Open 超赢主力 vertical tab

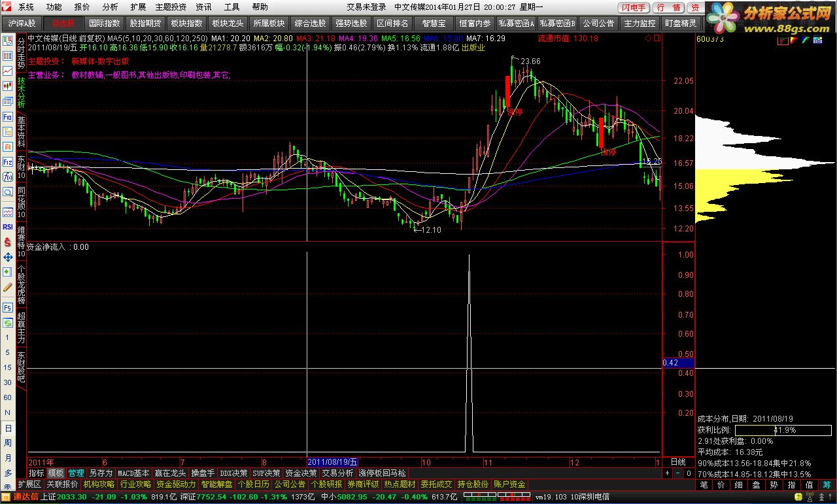22,329
